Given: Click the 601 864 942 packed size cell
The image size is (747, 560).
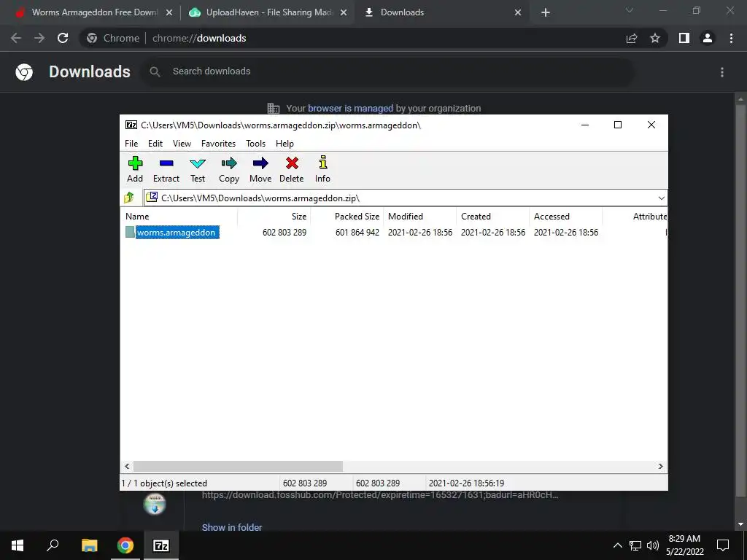Looking at the screenshot, I should (357, 233).
